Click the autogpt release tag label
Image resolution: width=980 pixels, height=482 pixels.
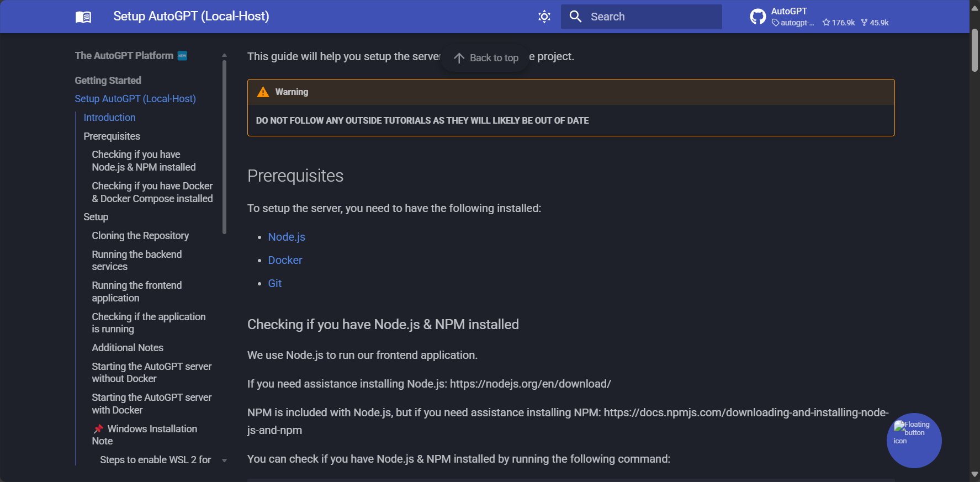[793, 23]
